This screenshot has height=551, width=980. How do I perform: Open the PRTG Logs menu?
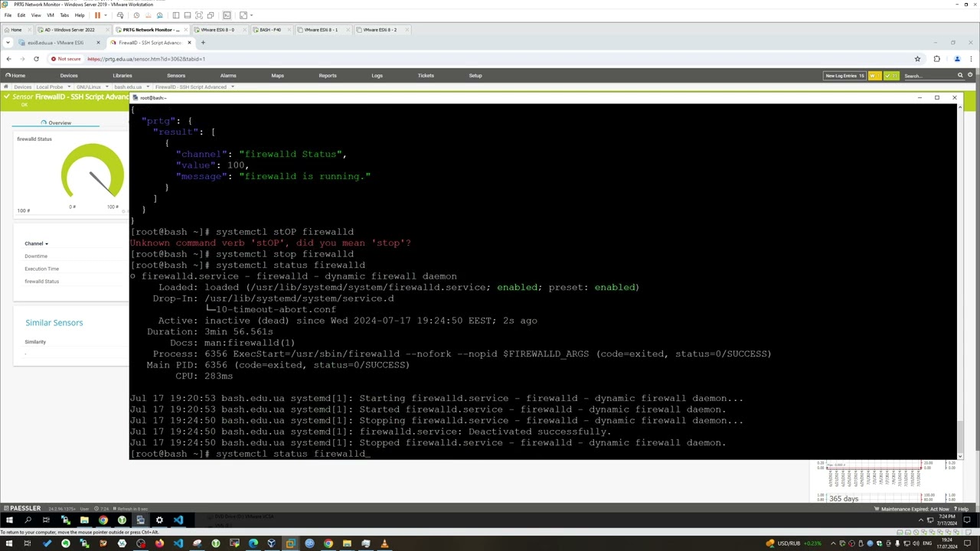(x=377, y=76)
